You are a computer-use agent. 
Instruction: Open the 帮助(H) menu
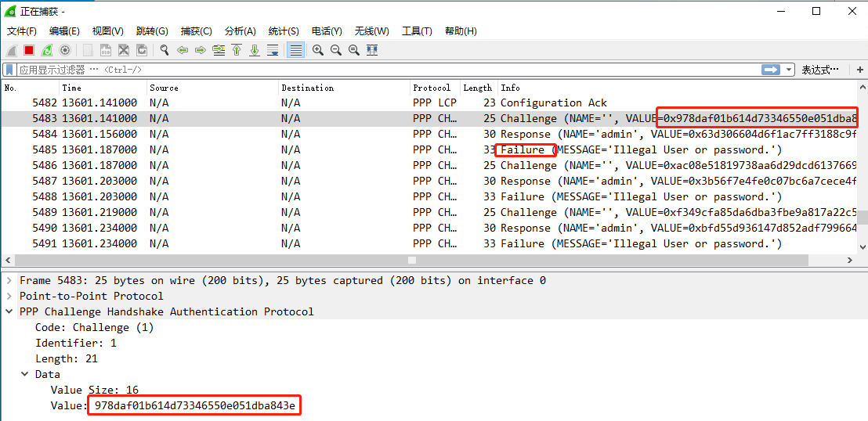click(461, 31)
